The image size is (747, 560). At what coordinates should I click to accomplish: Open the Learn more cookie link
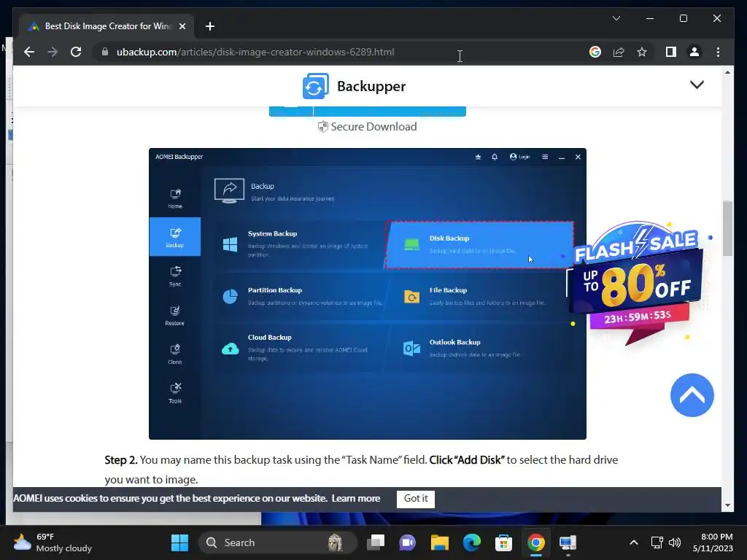pyautogui.click(x=356, y=499)
